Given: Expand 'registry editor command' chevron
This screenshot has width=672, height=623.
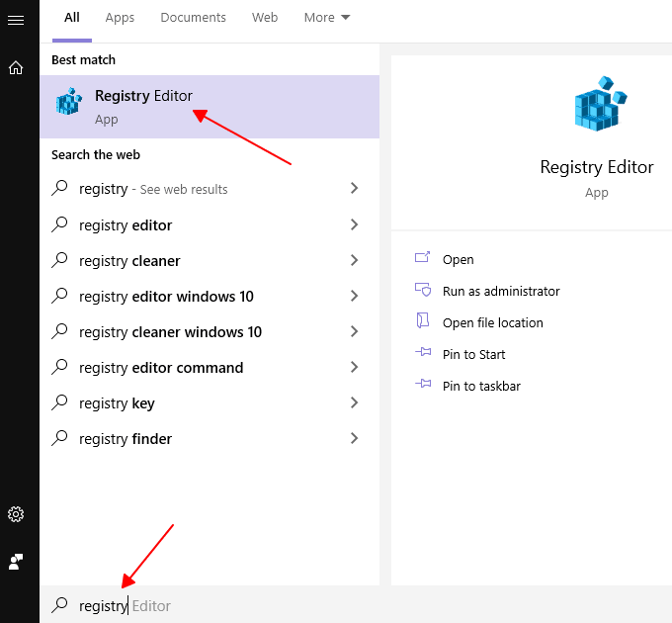Looking at the screenshot, I should 354,367.
